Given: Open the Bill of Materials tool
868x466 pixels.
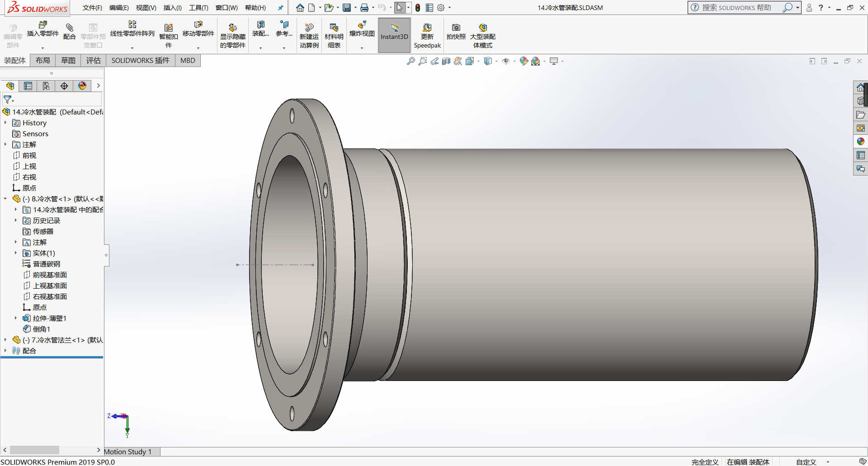Looking at the screenshot, I should click(334, 35).
